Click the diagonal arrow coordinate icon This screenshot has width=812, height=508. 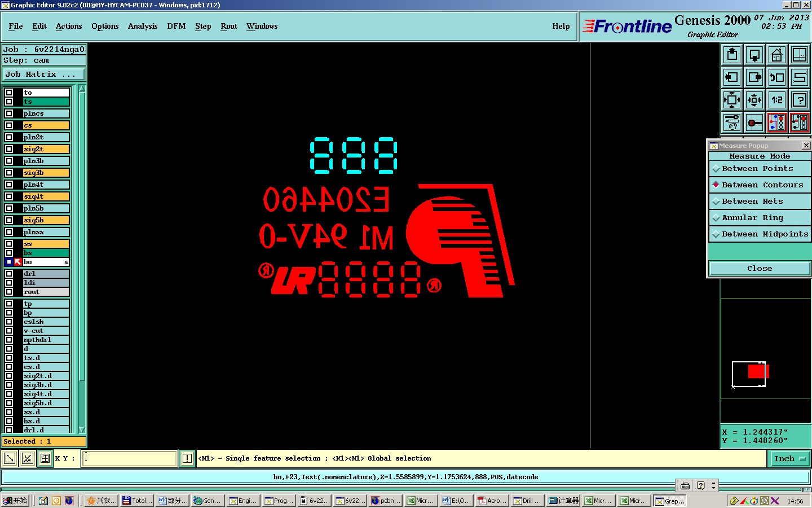point(10,458)
